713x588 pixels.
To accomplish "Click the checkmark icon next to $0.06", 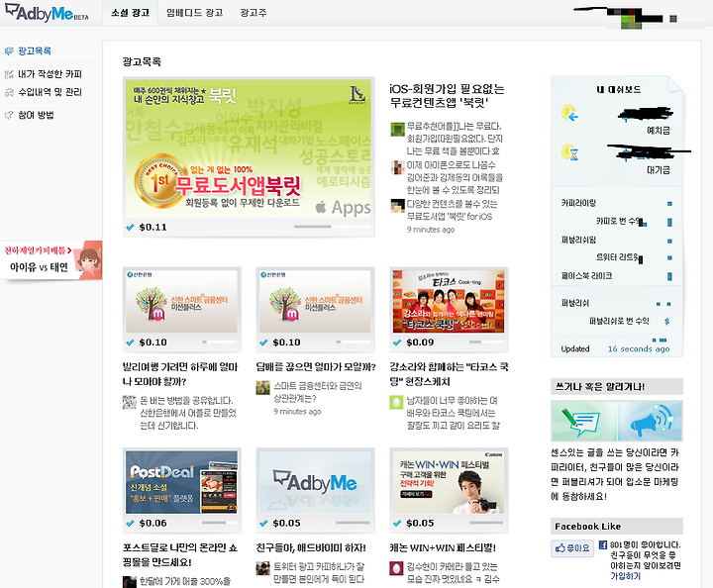I will click(x=130, y=523).
